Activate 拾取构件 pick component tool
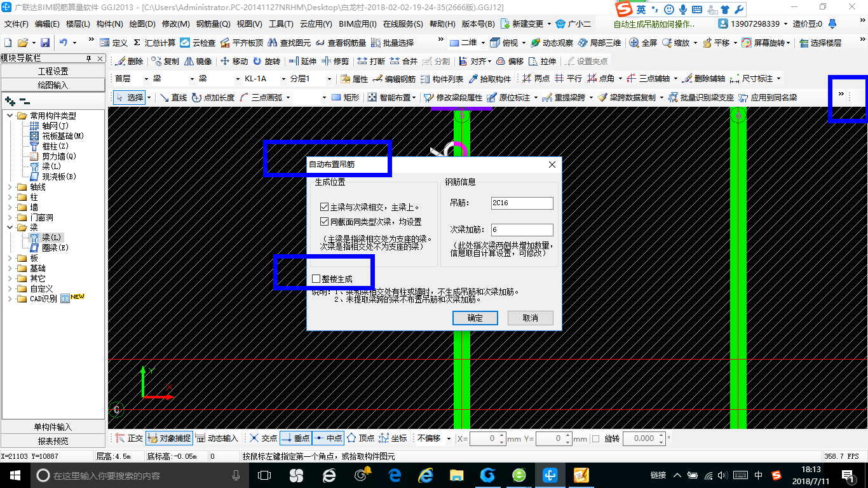This screenshot has width=868, height=488. click(x=489, y=79)
